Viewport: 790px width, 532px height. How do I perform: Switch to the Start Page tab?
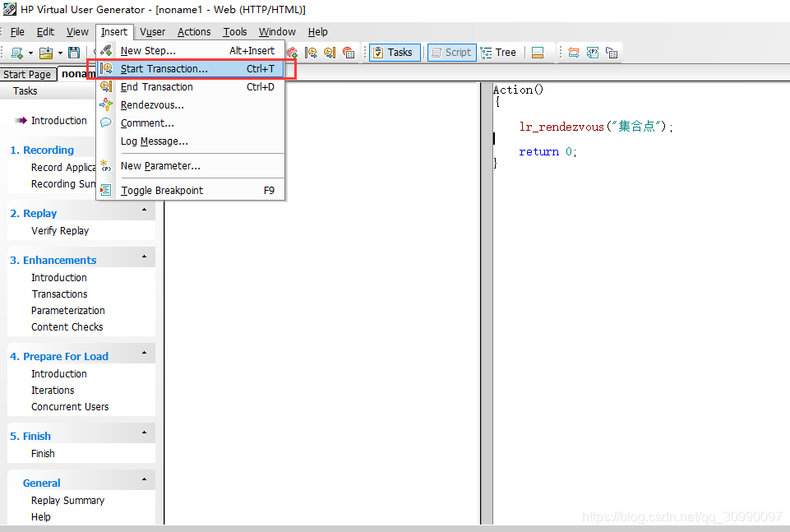(x=27, y=75)
